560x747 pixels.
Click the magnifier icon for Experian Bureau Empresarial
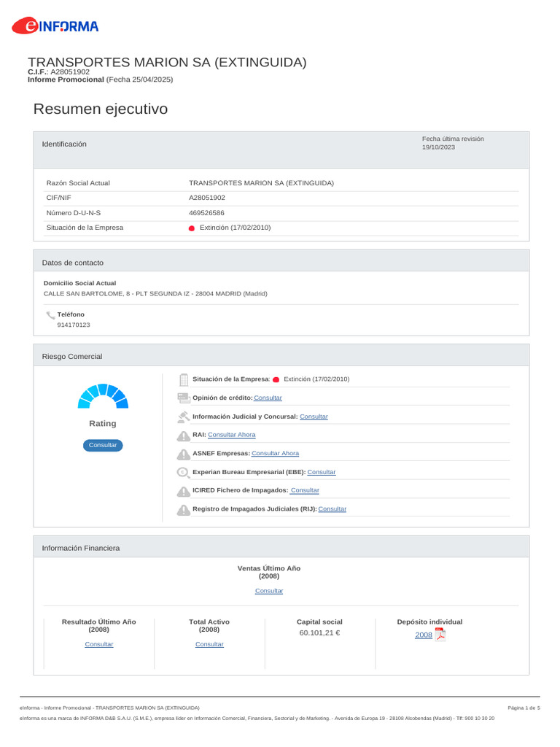pos(183,473)
